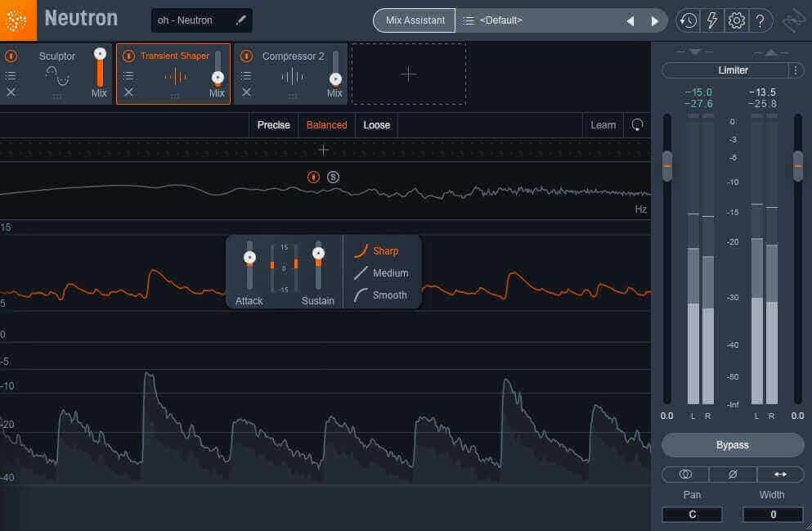Toggle sum to mono icon
Screen dimensions: 812x531
[x=685, y=474]
